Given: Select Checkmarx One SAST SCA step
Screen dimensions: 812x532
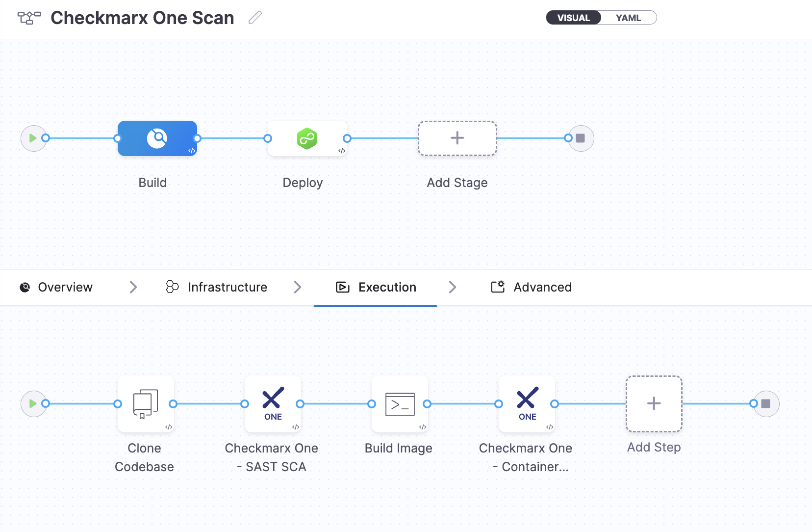Looking at the screenshot, I should click(273, 404).
